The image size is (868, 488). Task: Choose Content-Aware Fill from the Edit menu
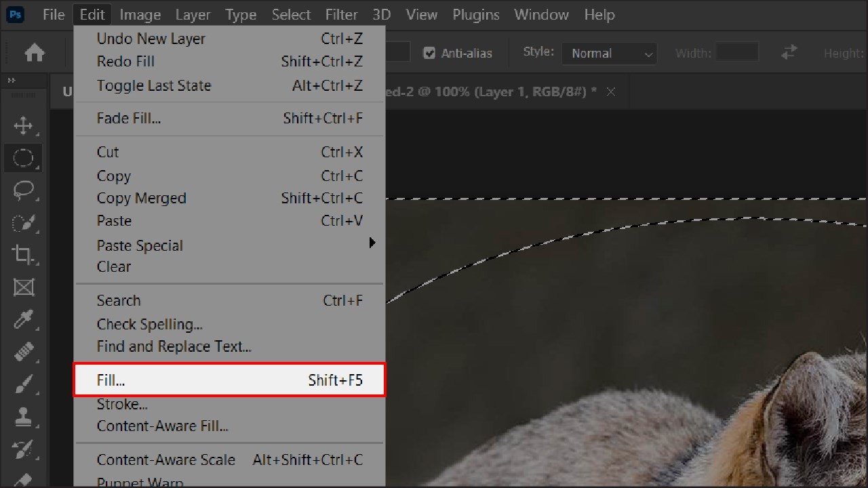[163, 426]
